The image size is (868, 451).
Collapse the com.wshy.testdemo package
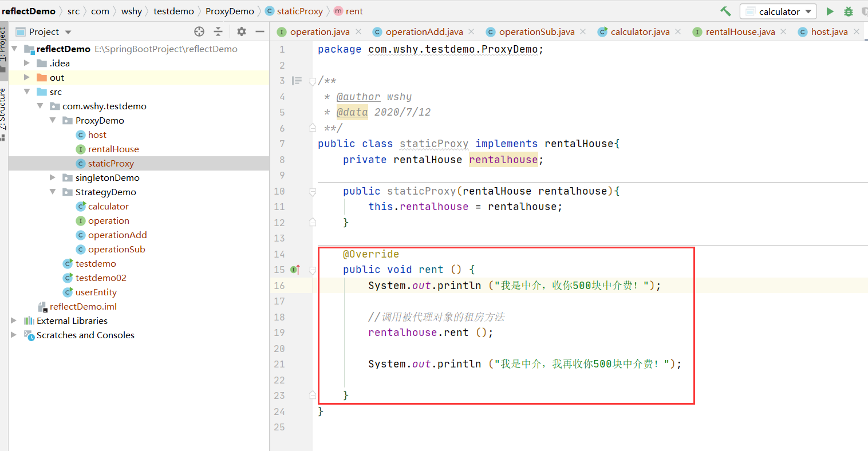click(40, 106)
